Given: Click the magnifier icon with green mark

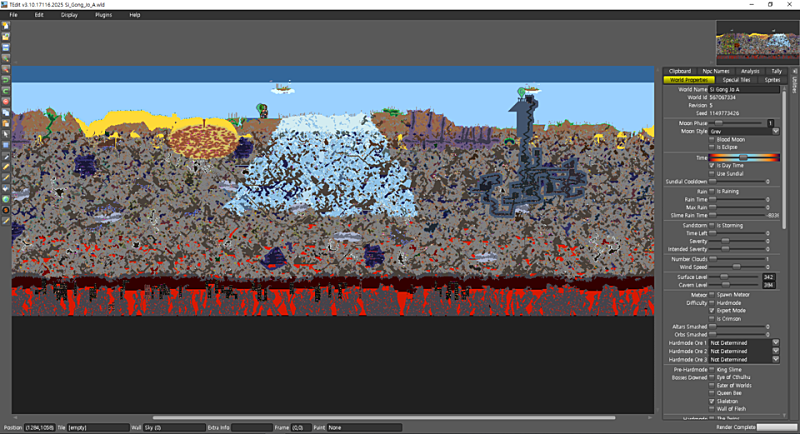Looking at the screenshot, I should 6,58.
